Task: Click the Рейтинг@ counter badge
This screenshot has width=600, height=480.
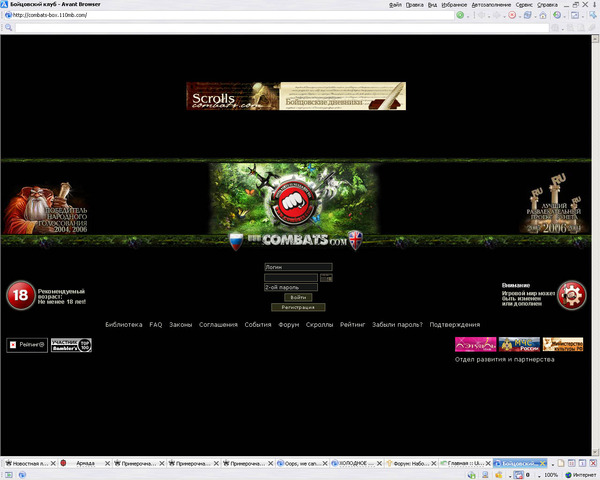Action: pyautogui.click(x=27, y=345)
